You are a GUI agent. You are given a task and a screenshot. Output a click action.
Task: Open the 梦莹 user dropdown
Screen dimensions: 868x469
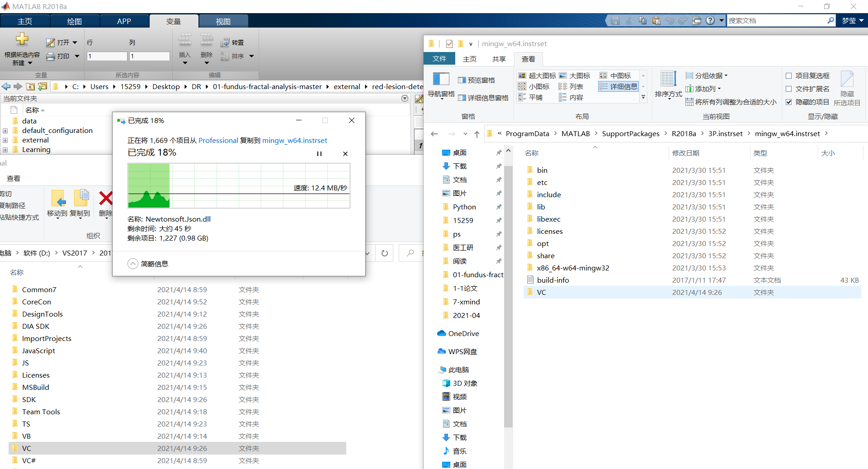tap(853, 20)
